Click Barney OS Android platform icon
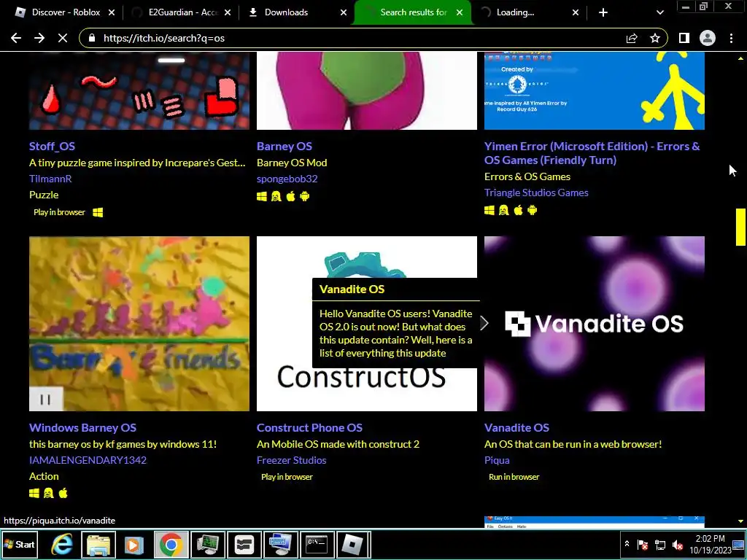 (x=305, y=196)
